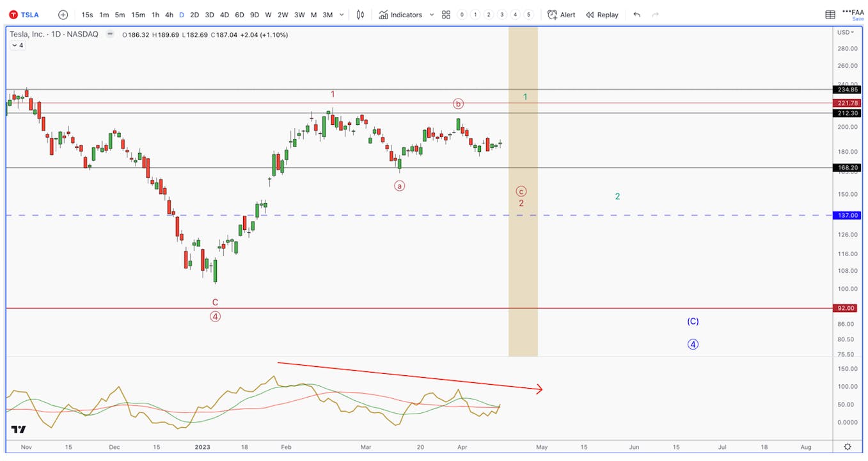This screenshot has height=461, width=868.
Task: Open the USD currency dropdown
Action: (x=845, y=32)
